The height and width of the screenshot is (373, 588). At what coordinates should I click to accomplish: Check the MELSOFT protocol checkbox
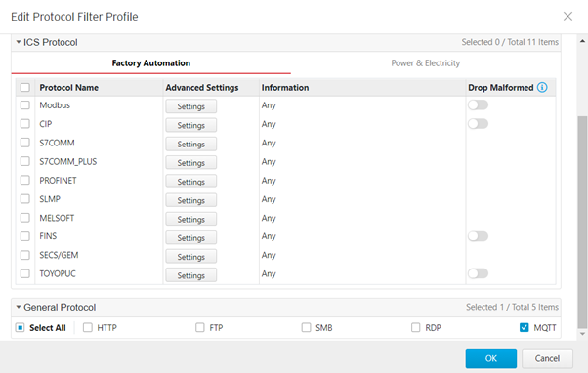(x=25, y=218)
